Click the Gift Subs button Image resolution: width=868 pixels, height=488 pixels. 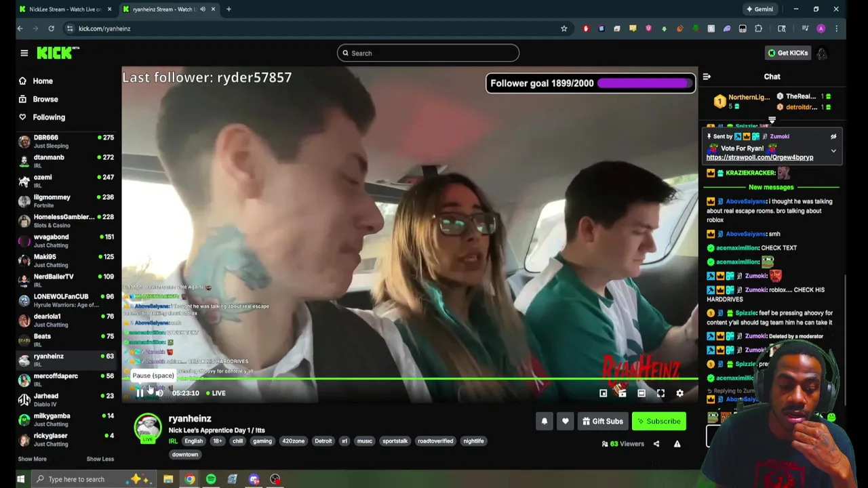pyautogui.click(x=602, y=422)
